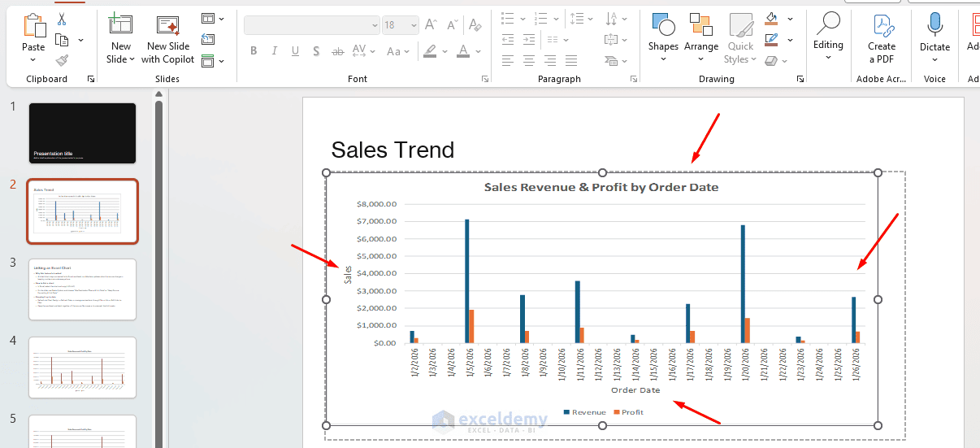Click the Shape Outline pen icon

click(x=771, y=39)
